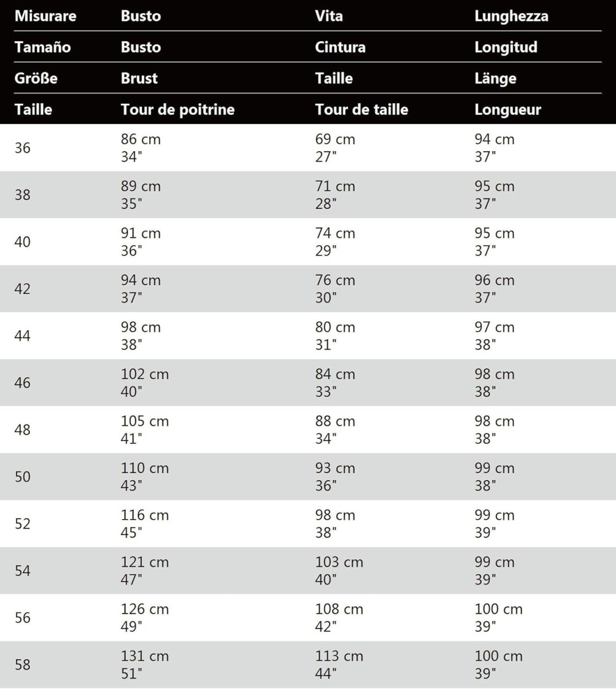Screen dimensions: 616x689
Task: Click the '113 cm' waist value
Action: pos(339,656)
